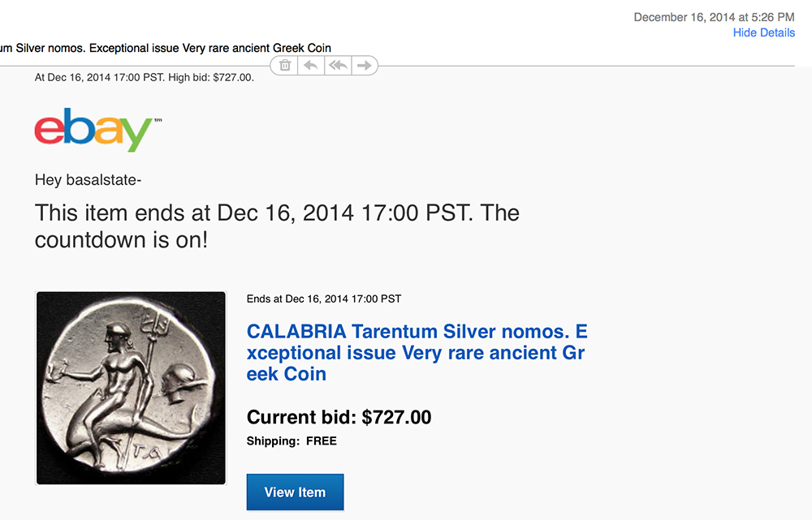Click the FREE shipping value
Screen dimensions: 812x520
pos(322,441)
